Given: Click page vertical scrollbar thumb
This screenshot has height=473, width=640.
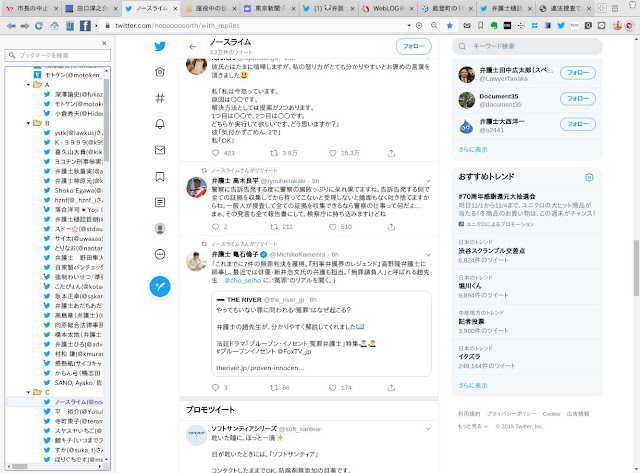Looking at the screenshot, I should [x=636, y=268].
